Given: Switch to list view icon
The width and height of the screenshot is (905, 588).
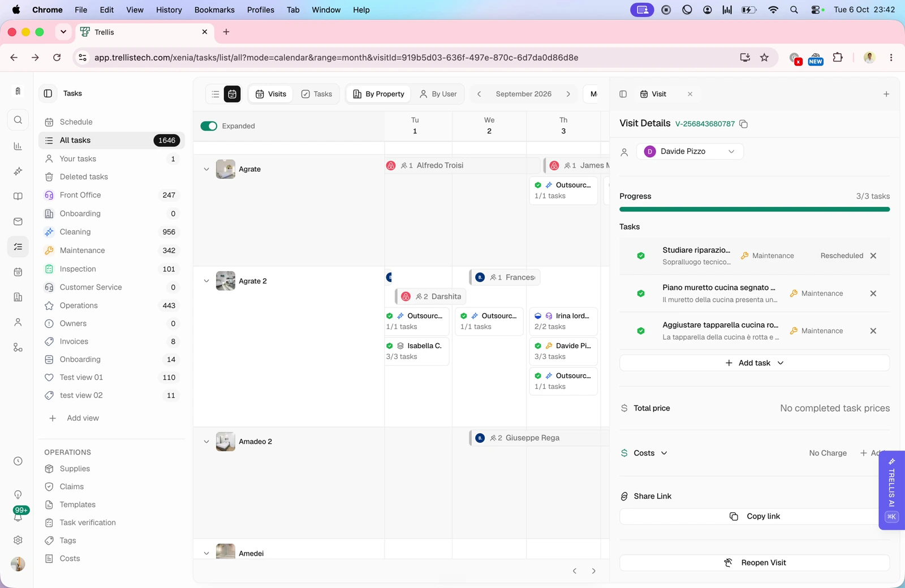Looking at the screenshot, I should pyautogui.click(x=216, y=94).
